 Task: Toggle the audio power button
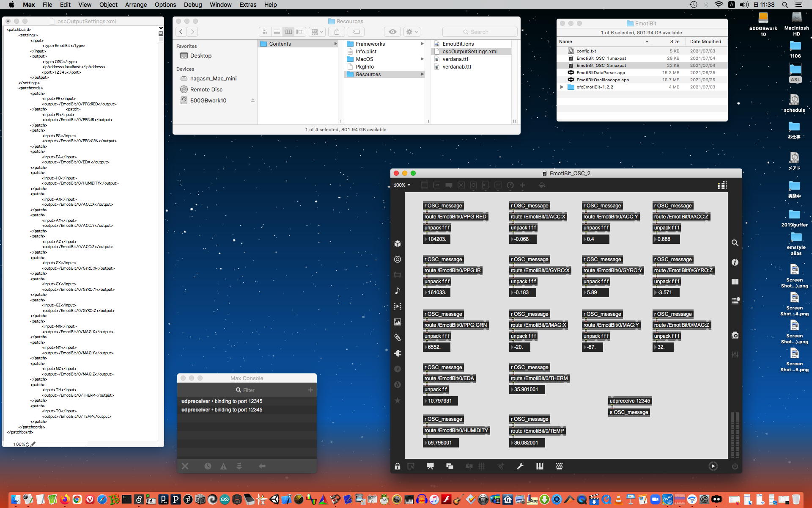pos(735,466)
